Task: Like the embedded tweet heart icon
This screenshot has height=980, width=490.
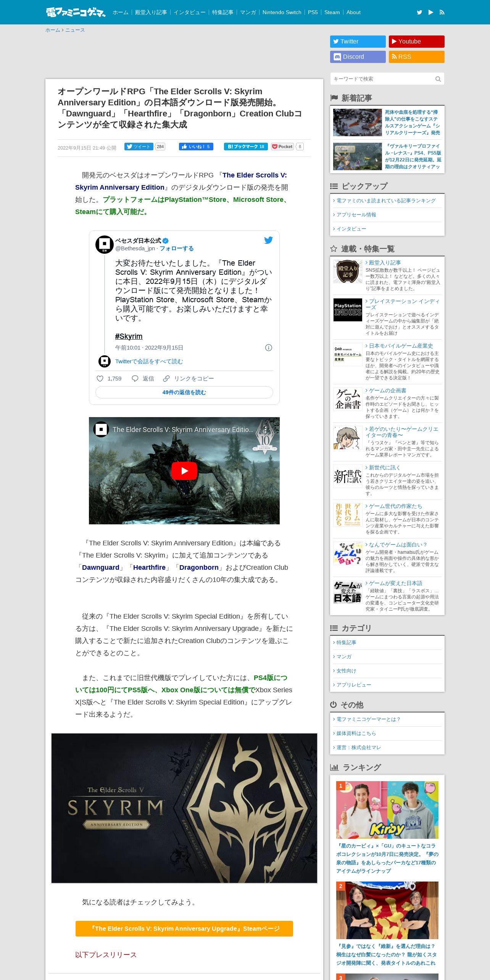Action: (x=100, y=379)
